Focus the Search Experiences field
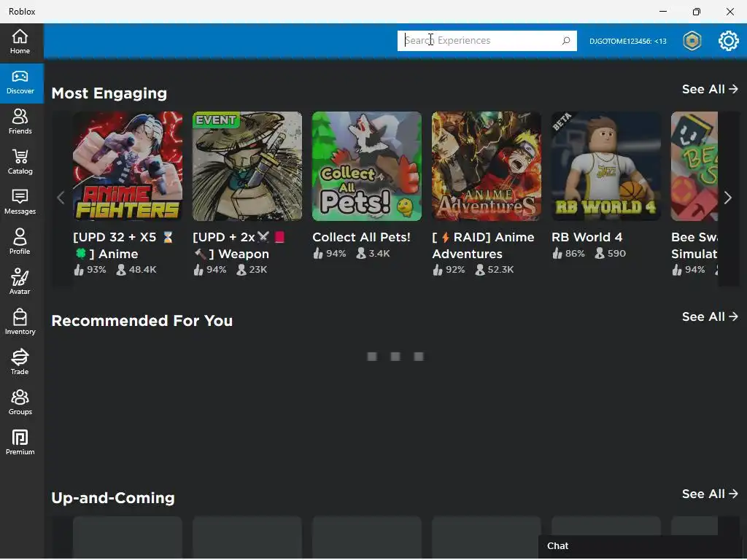 point(487,41)
